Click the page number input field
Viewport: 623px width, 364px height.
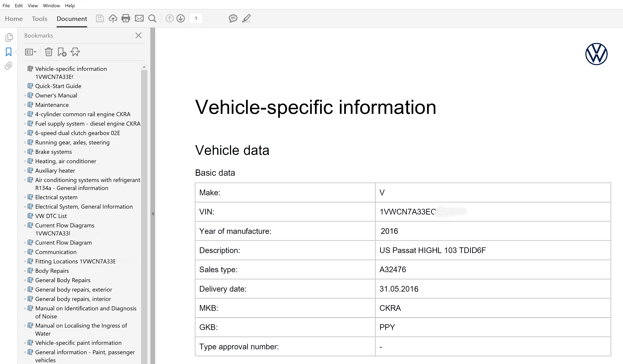196,19
